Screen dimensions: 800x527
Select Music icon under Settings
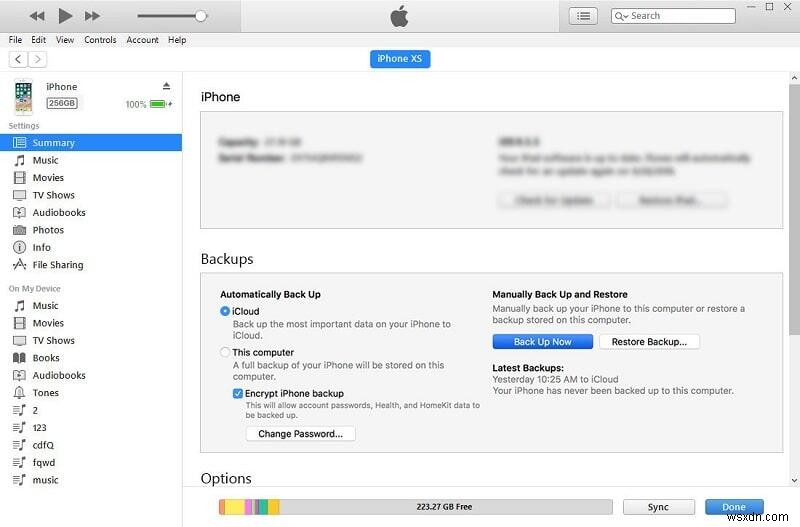(19, 160)
